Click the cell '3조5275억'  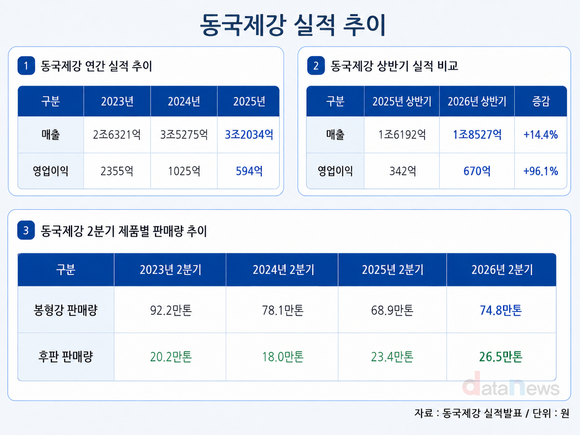[184, 135]
